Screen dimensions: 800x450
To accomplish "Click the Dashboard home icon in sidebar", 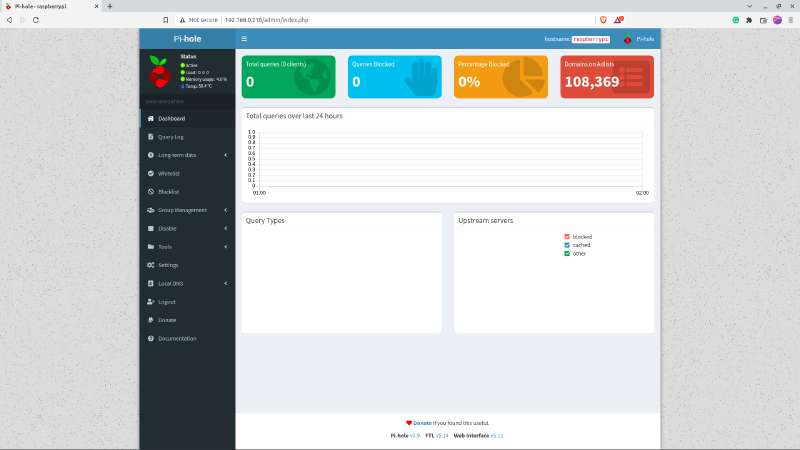I will click(x=150, y=119).
